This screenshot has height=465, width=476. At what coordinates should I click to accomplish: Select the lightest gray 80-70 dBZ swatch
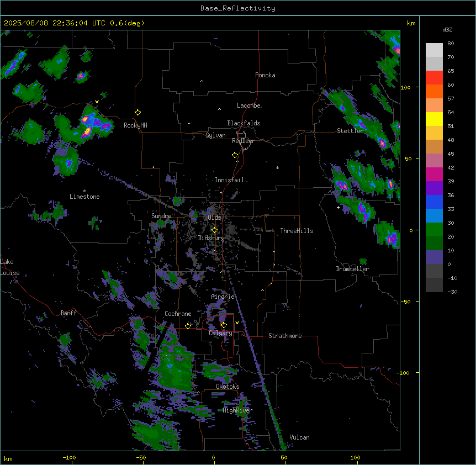tap(434, 50)
